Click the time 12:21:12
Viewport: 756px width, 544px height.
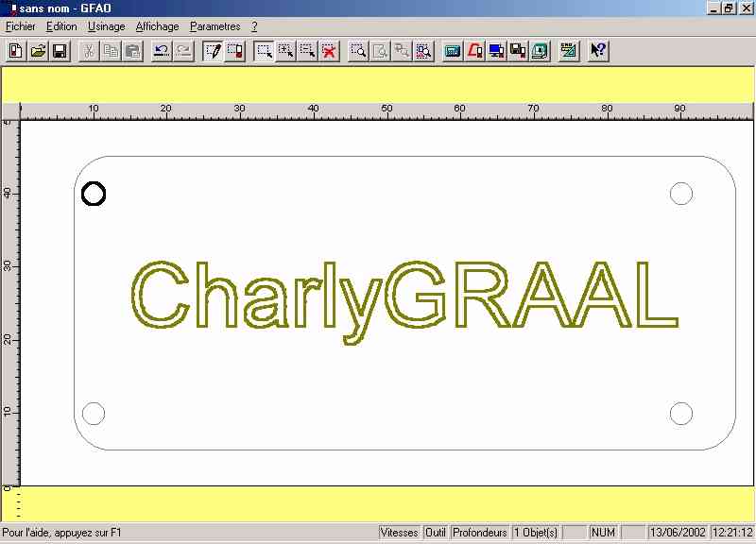coord(732,533)
